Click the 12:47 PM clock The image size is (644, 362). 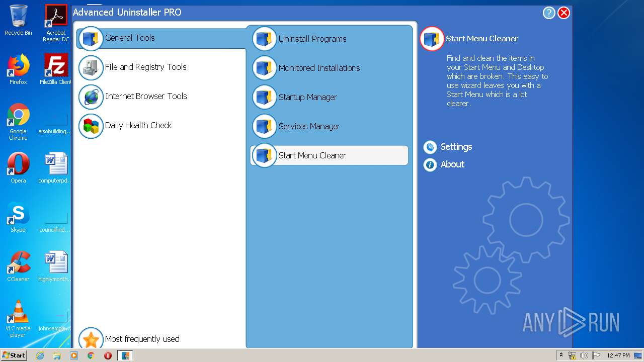(618, 355)
